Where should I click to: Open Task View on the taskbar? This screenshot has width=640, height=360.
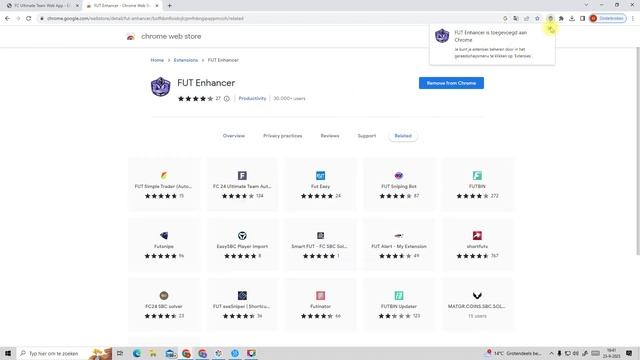pos(120,353)
